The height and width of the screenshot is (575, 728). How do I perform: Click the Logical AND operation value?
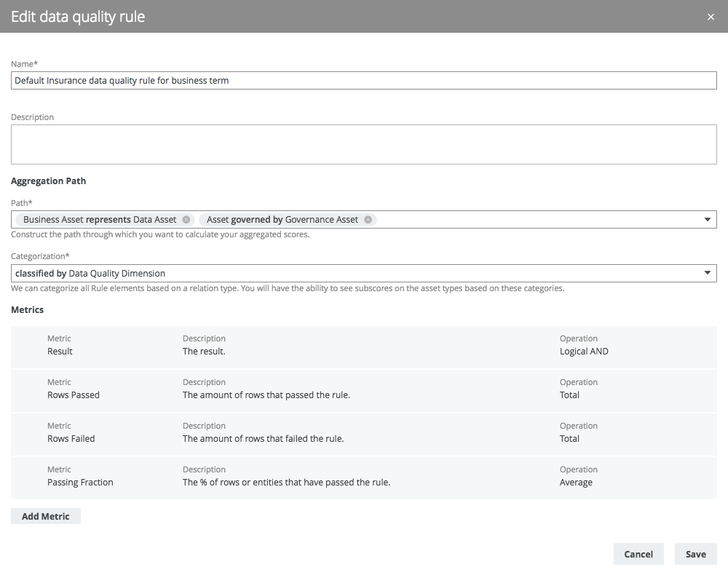pyautogui.click(x=584, y=352)
